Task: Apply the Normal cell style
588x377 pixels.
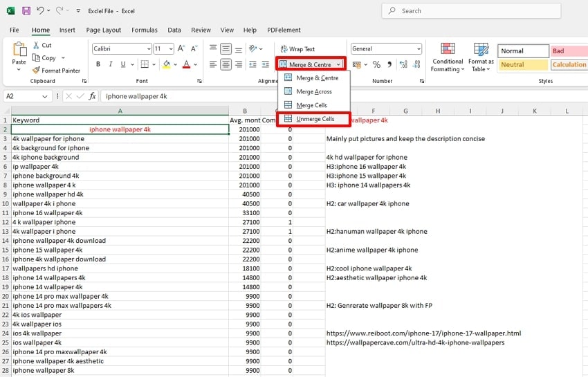Action: pyautogui.click(x=523, y=51)
